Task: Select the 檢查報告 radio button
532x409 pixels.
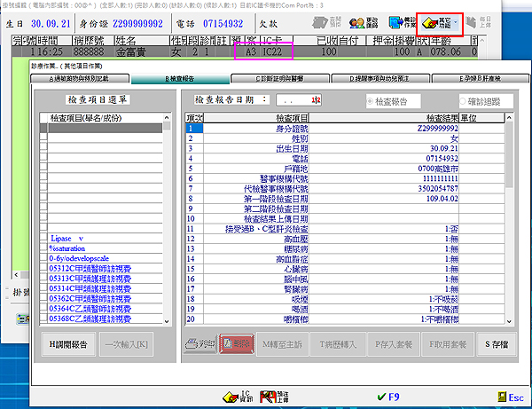Action: tap(371, 100)
